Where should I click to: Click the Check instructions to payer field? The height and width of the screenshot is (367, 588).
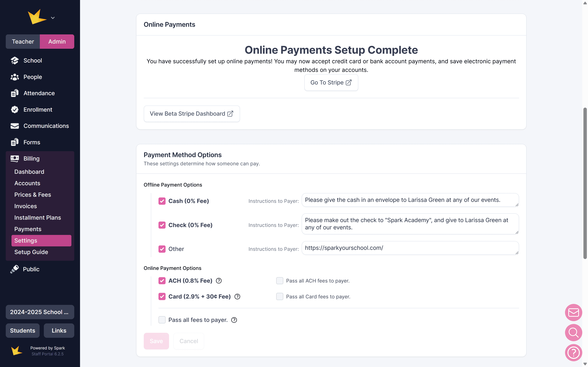[410, 224]
